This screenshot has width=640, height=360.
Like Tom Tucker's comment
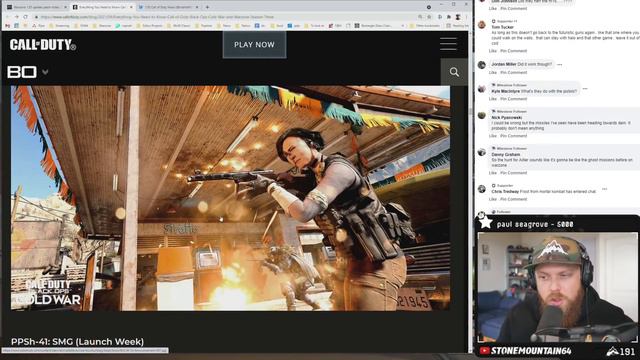[x=493, y=51]
